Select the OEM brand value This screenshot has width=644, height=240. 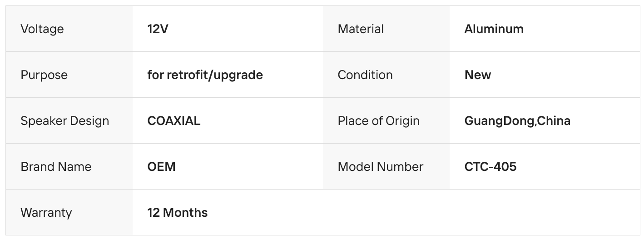coord(161,167)
